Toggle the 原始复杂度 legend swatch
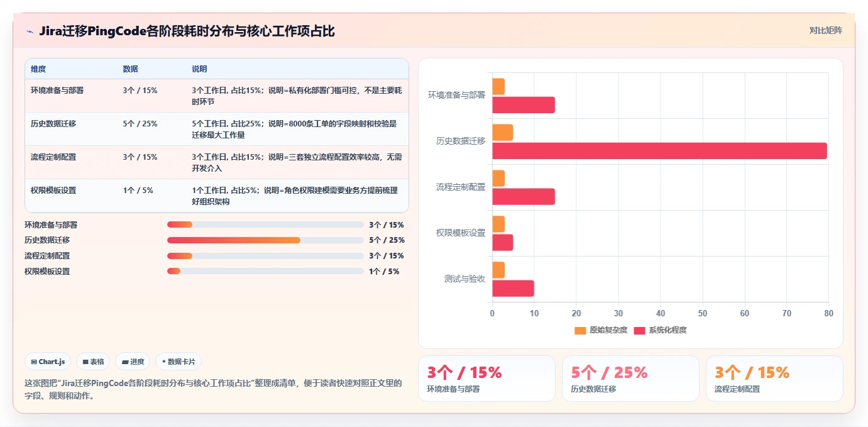 580,330
